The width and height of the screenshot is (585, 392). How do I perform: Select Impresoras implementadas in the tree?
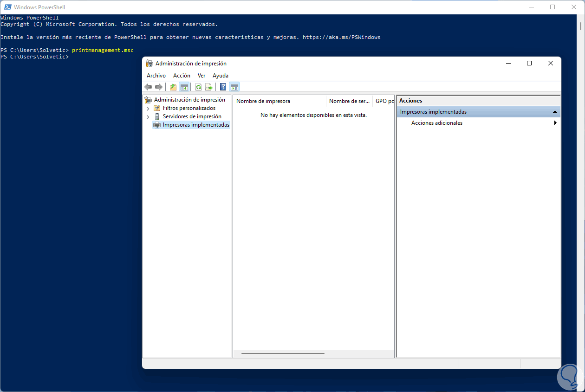tap(196, 125)
